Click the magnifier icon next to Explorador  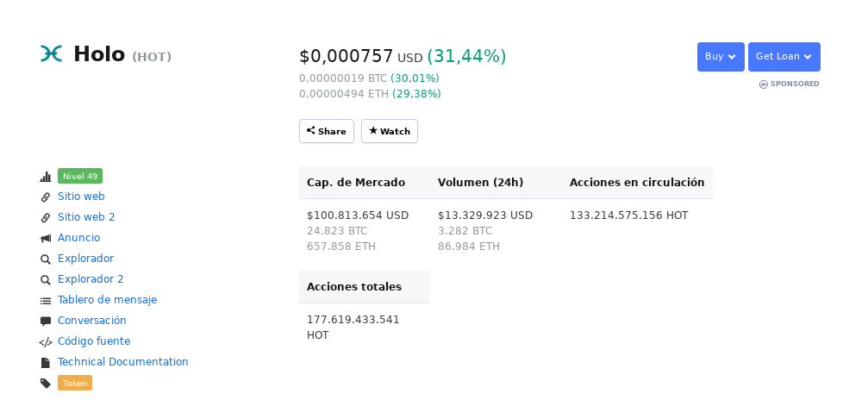(46, 259)
